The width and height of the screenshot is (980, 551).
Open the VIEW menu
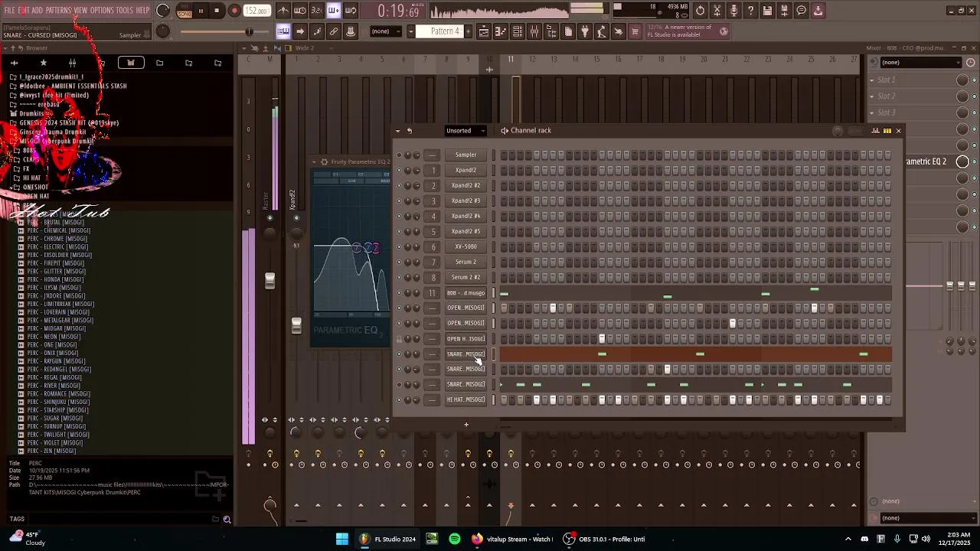click(x=80, y=11)
